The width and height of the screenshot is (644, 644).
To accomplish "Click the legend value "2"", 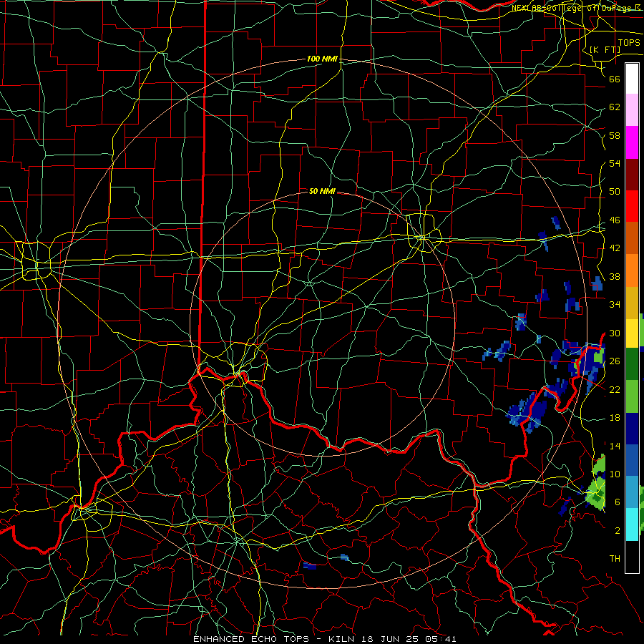I will 618,531.
